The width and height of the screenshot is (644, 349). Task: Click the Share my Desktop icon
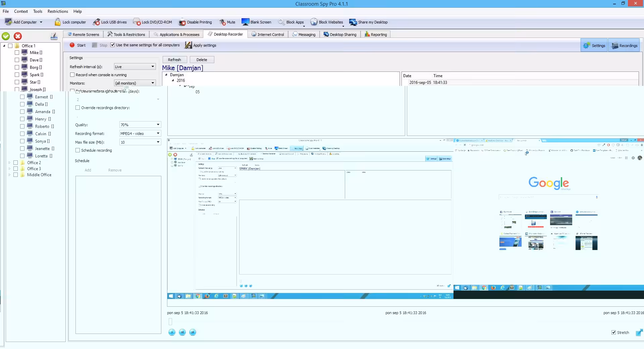point(353,22)
